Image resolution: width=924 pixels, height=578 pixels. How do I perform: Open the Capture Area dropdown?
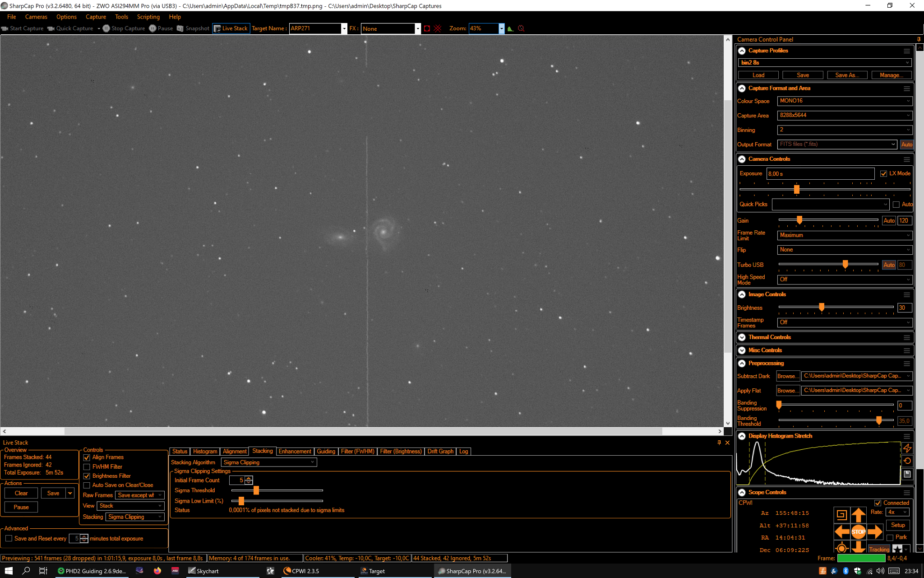pos(845,116)
